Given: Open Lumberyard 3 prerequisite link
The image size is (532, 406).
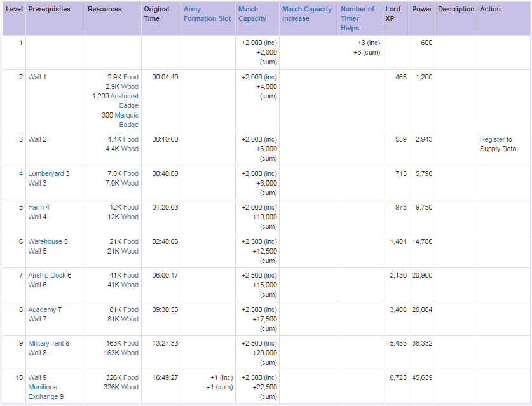Looking at the screenshot, I should [x=46, y=173].
